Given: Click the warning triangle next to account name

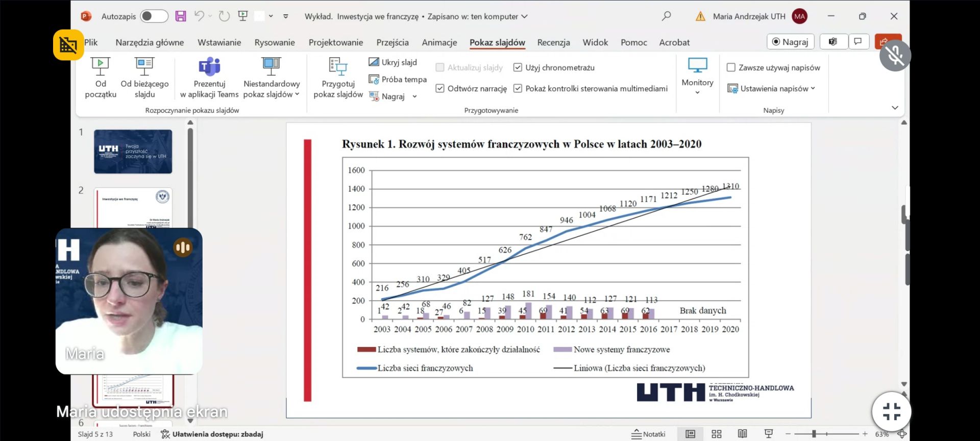Looking at the screenshot, I should [700, 16].
